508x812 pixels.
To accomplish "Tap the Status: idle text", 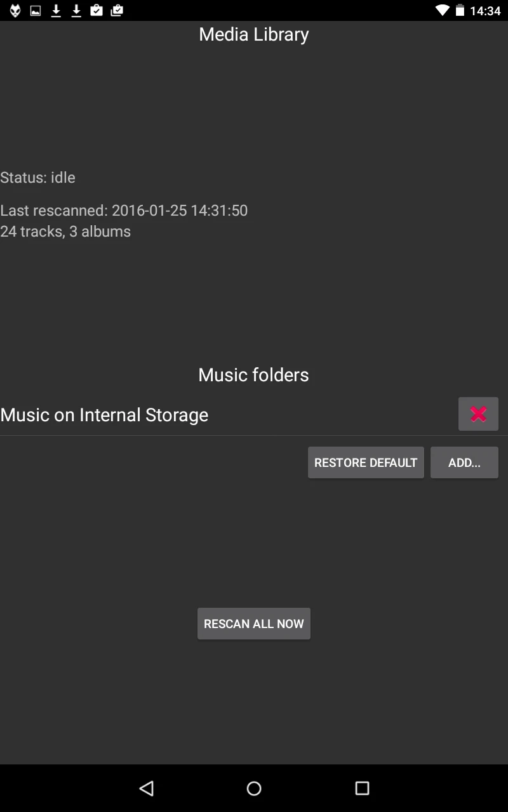I will (38, 178).
